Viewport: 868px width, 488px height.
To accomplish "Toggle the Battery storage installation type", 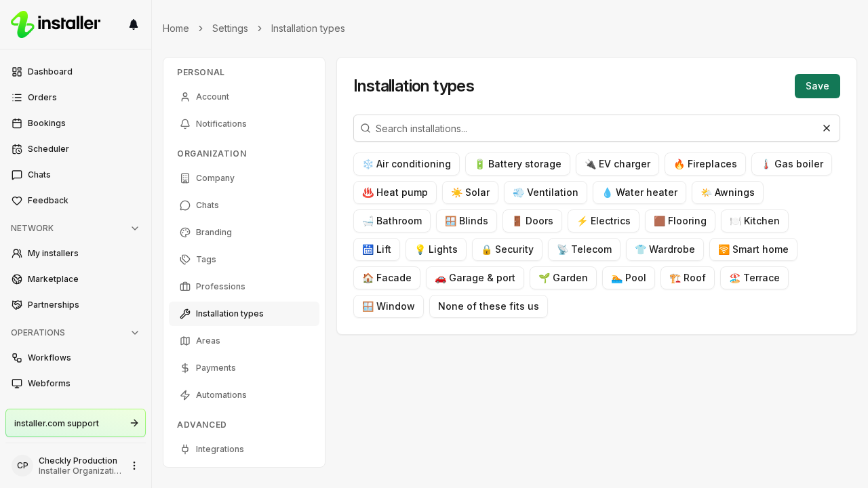I will (517, 164).
